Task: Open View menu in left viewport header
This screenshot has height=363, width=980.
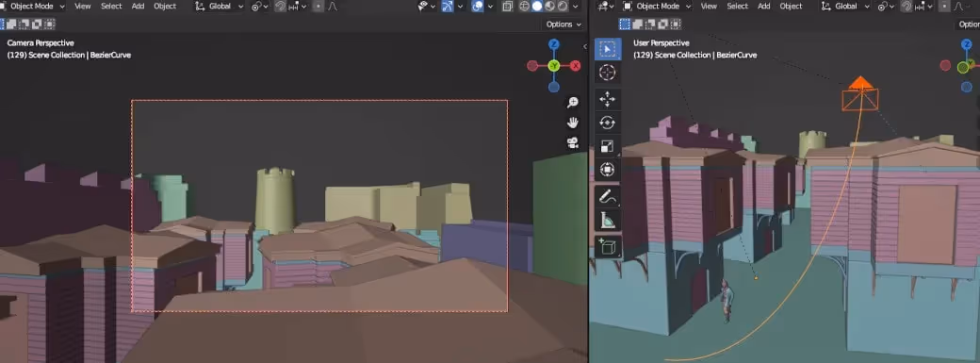Action: click(x=83, y=7)
